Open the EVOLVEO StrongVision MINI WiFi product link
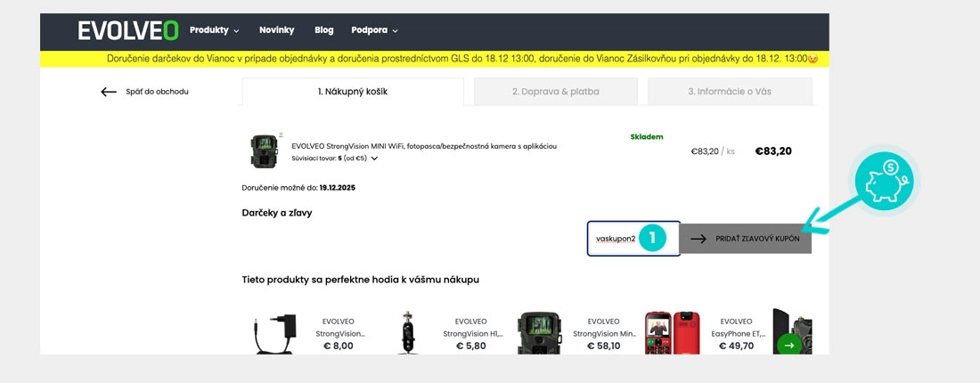This screenshot has width=980, height=383. point(424,146)
